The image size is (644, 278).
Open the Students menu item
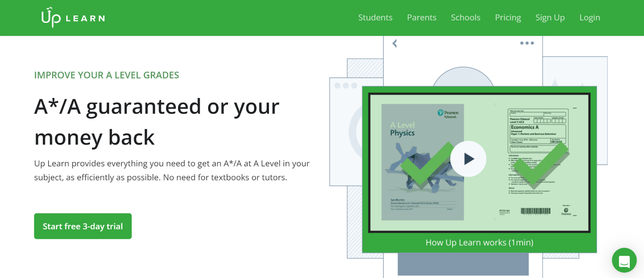pos(375,18)
